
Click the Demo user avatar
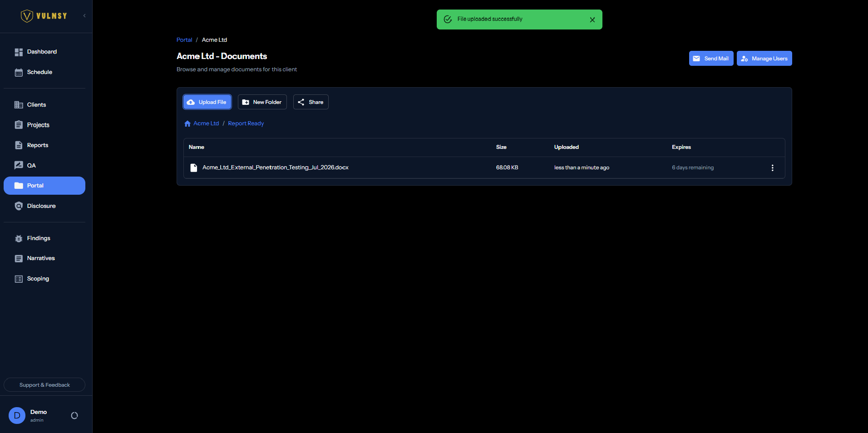click(x=17, y=415)
